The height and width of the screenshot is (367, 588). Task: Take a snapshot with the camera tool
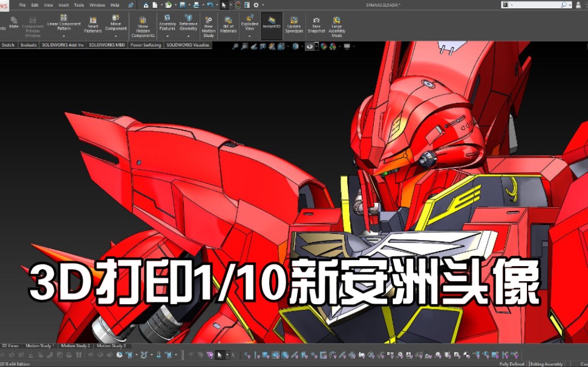click(x=316, y=25)
